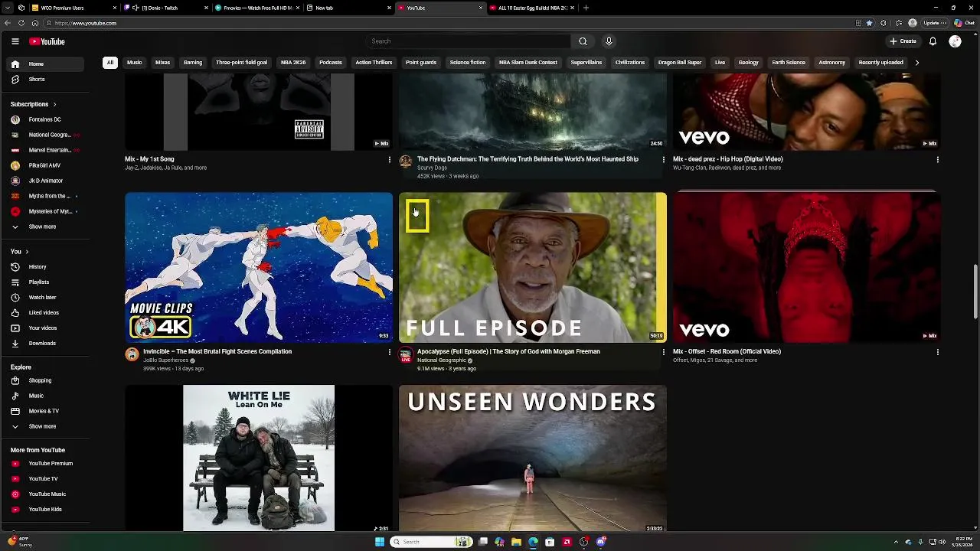The image size is (980, 551).
Task: Open Apocalypse Story of God video title
Action: (508, 351)
